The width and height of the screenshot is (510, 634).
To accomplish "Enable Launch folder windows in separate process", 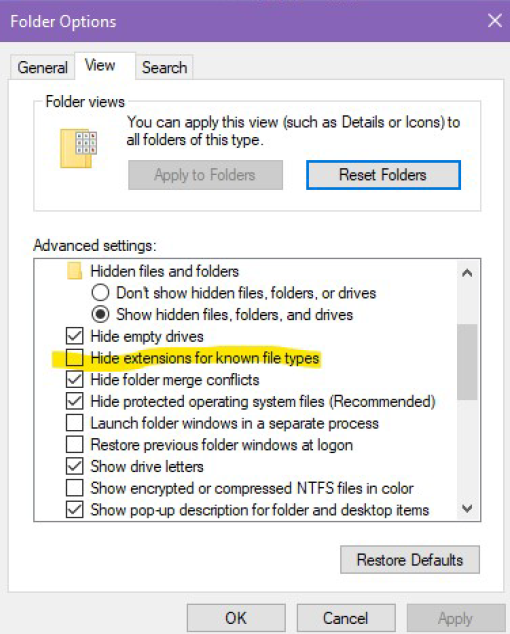I will pos(75,423).
